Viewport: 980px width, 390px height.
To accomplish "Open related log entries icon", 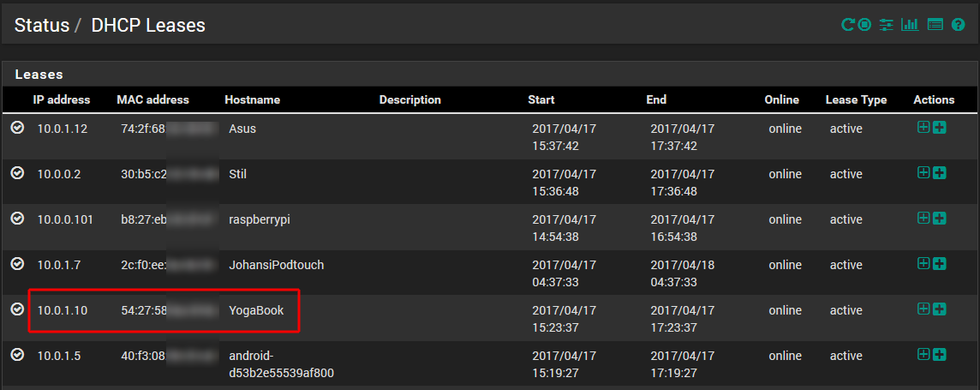I will pyautogui.click(x=935, y=25).
